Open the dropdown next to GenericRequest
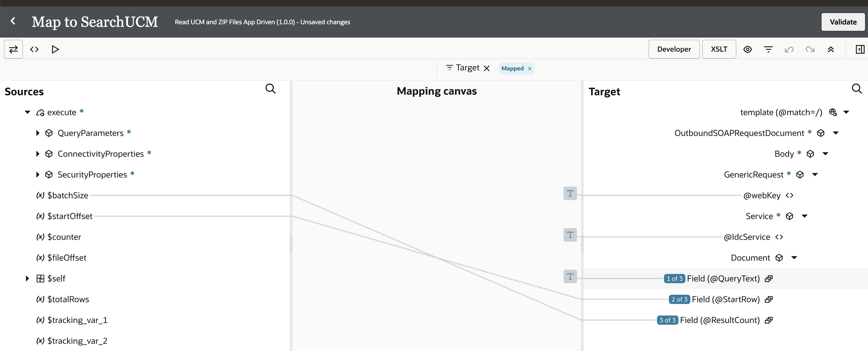The image size is (868, 351). click(815, 174)
